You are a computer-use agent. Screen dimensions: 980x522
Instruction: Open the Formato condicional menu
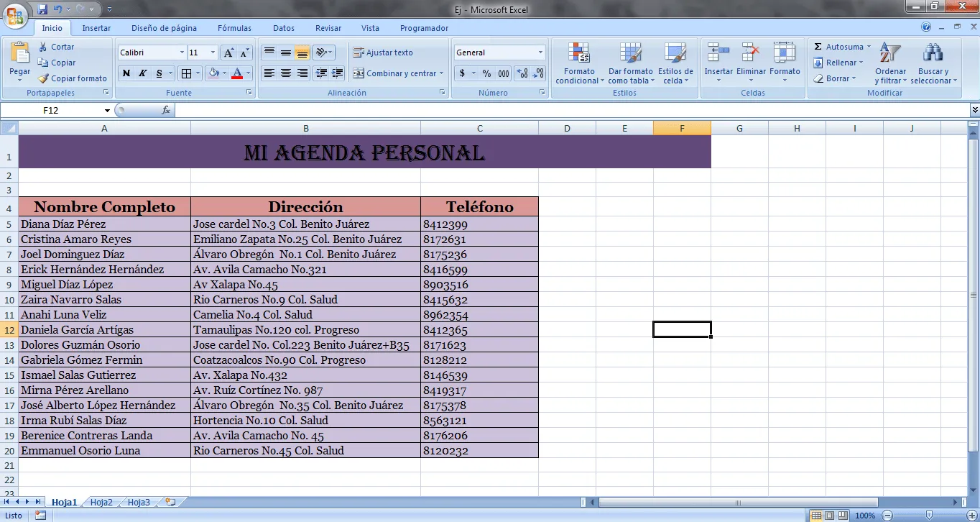coord(579,63)
